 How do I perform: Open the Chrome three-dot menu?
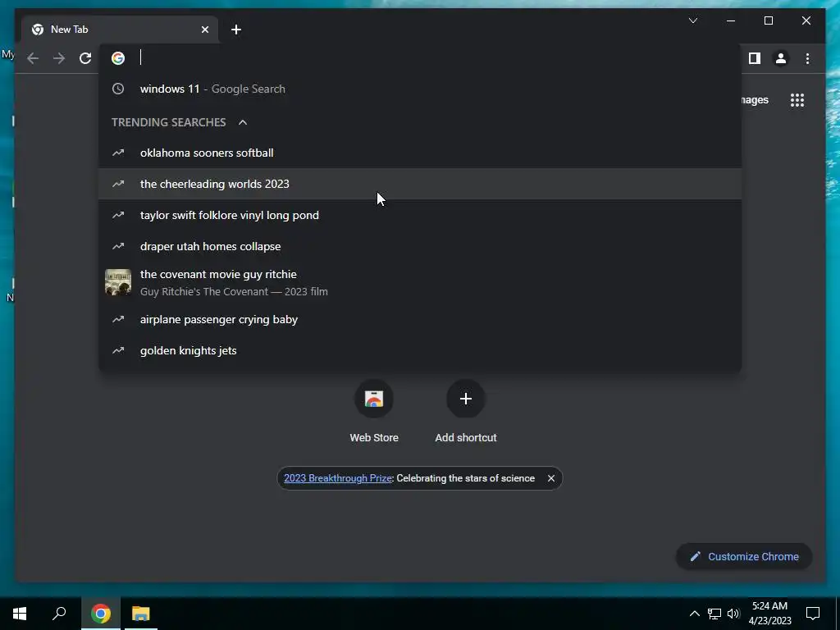point(807,58)
